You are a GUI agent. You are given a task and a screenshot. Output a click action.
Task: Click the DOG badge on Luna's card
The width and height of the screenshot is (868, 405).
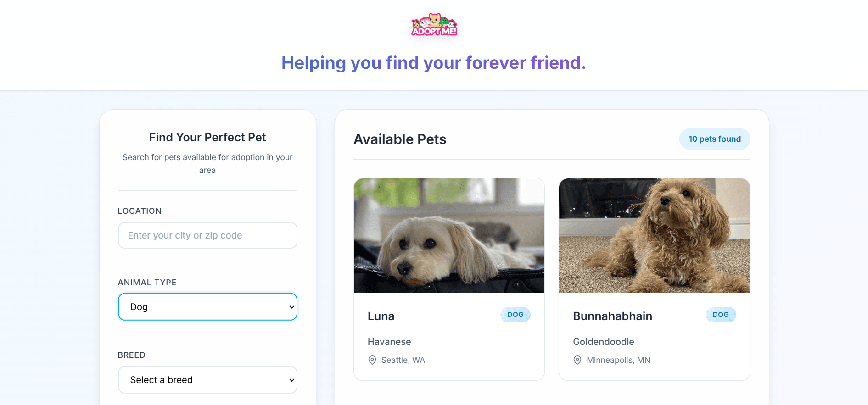pyautogui.click(x=515, y=315)
